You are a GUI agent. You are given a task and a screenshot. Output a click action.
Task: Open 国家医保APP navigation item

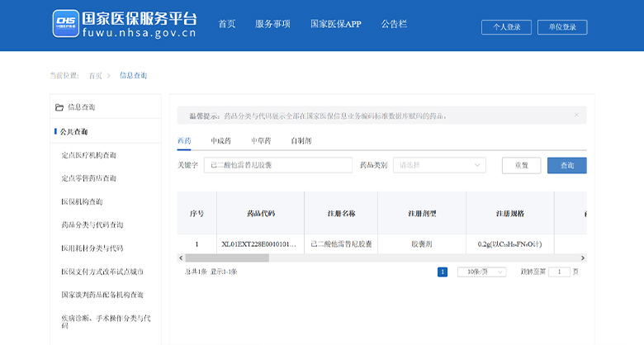coord(335,24)
